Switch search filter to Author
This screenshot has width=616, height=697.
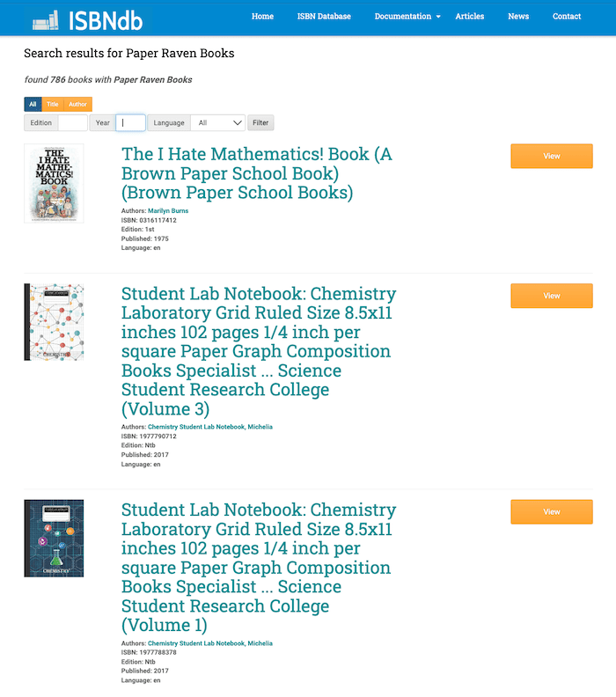[x=77, y=104]
